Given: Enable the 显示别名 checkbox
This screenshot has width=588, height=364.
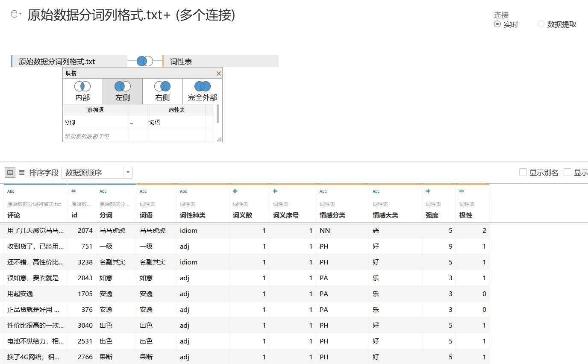Looking at the screenshot, I should pyautogui.click(x=523, y=172).
